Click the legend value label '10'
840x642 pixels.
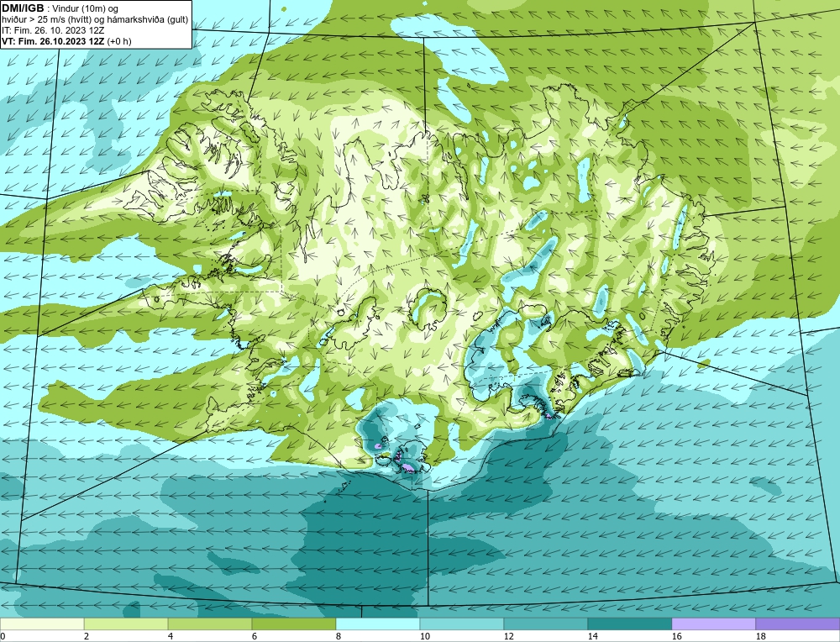pos(425,636)
